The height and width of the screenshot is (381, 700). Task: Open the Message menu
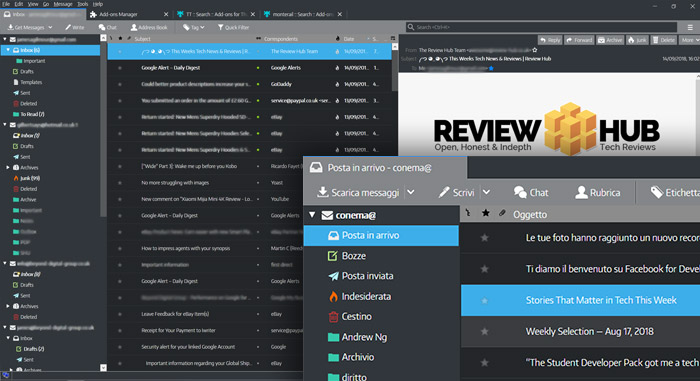(63, 4)
